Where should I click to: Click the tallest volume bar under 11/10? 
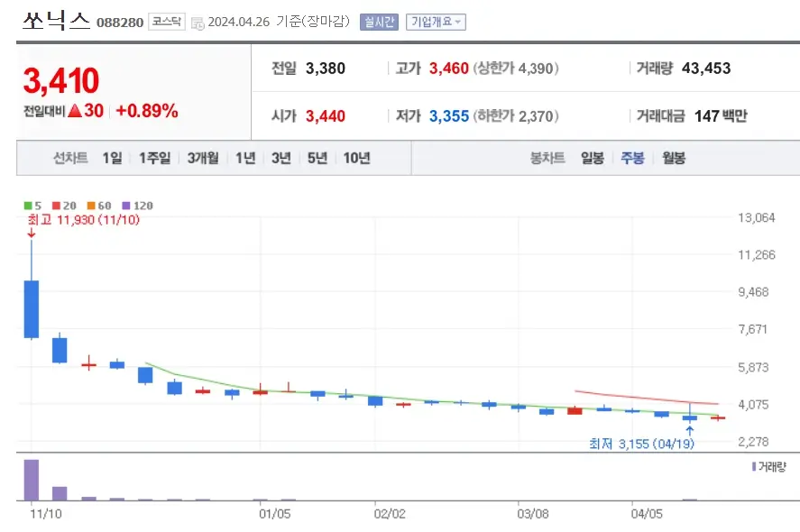31,478
